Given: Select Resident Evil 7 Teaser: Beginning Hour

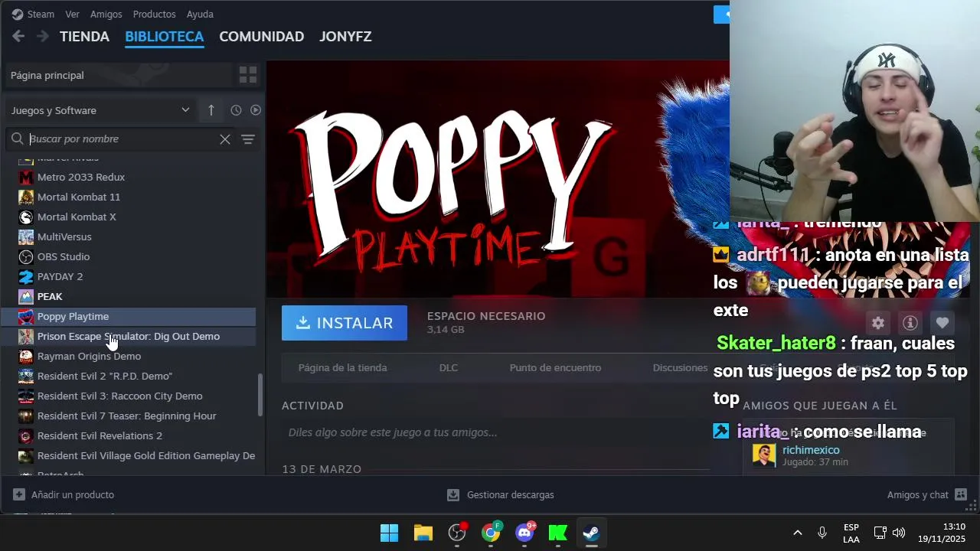Looking at the screenshot, I should [x=128, y=416].
